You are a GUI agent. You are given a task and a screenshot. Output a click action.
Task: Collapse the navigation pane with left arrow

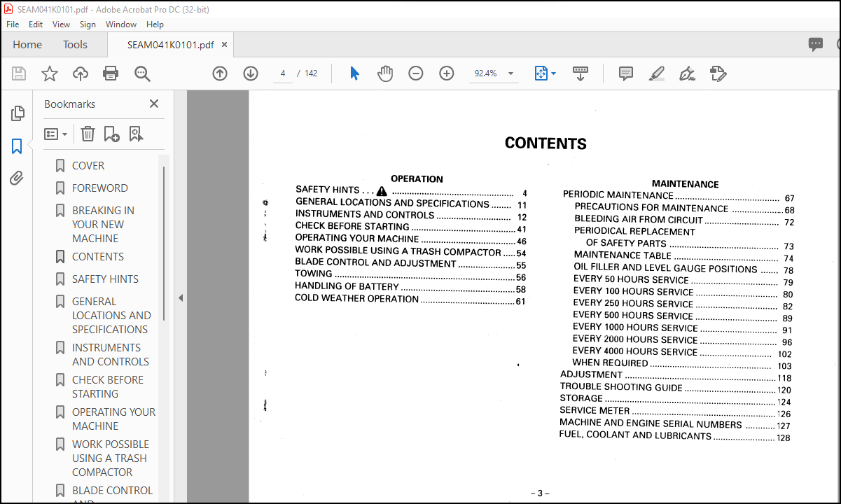(x=180, y=297)
